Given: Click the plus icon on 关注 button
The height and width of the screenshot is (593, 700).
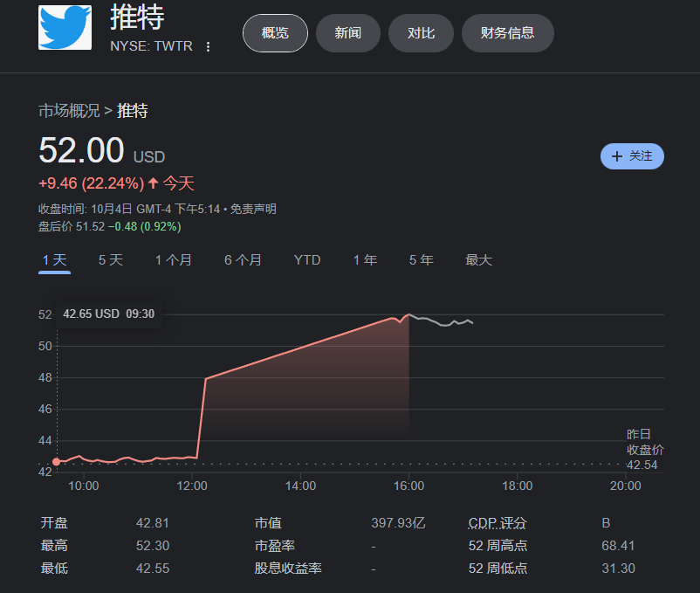Looking at the screenshot, I should (617, 156).
